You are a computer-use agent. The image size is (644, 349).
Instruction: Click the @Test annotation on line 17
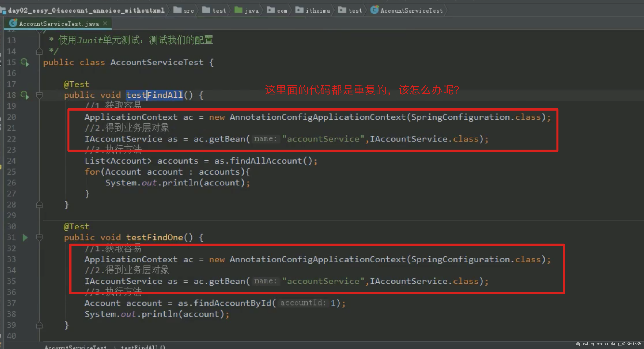coord(77,84)
